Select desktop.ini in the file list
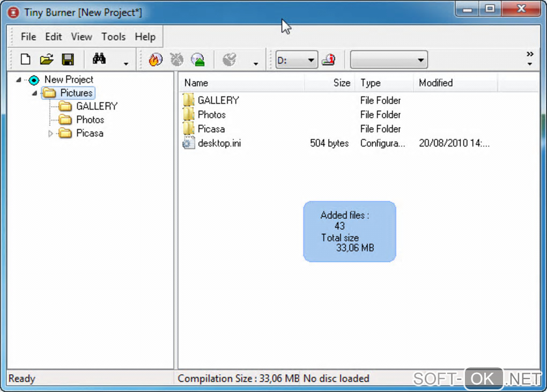This screenshot has width=547, height=392. [x=219, y=143]
